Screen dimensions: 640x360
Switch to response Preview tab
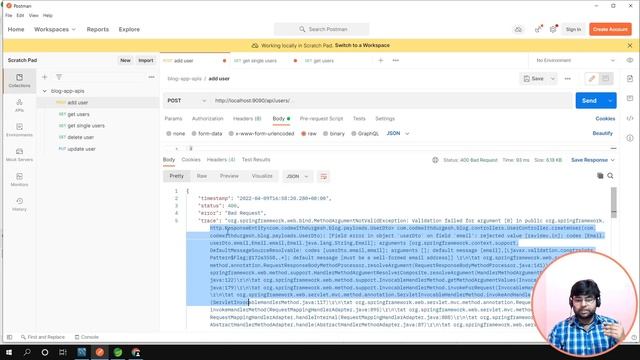tap(229, 176)
